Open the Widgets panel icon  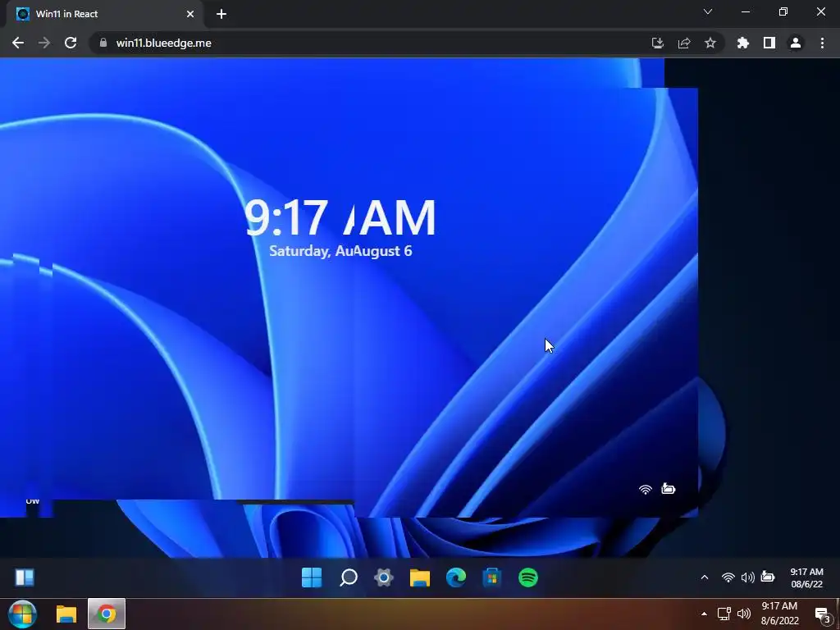pos(24,577)
